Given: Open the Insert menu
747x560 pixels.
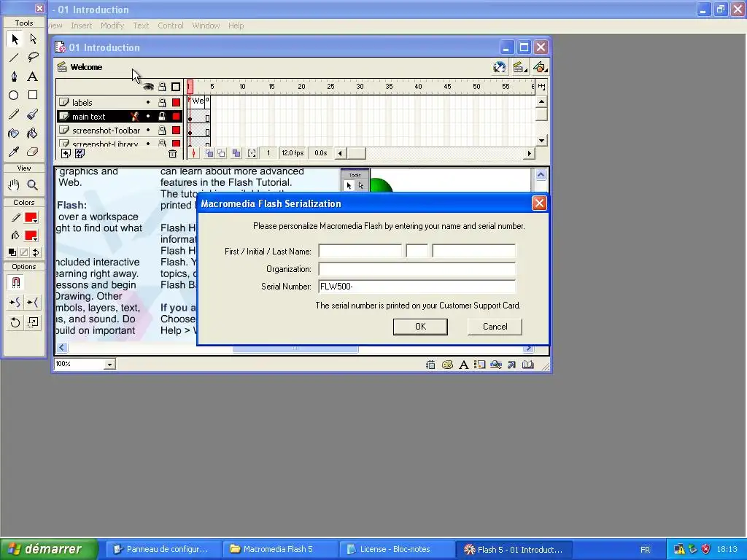Looking at the screenshot, I should [x=82, y=26].
